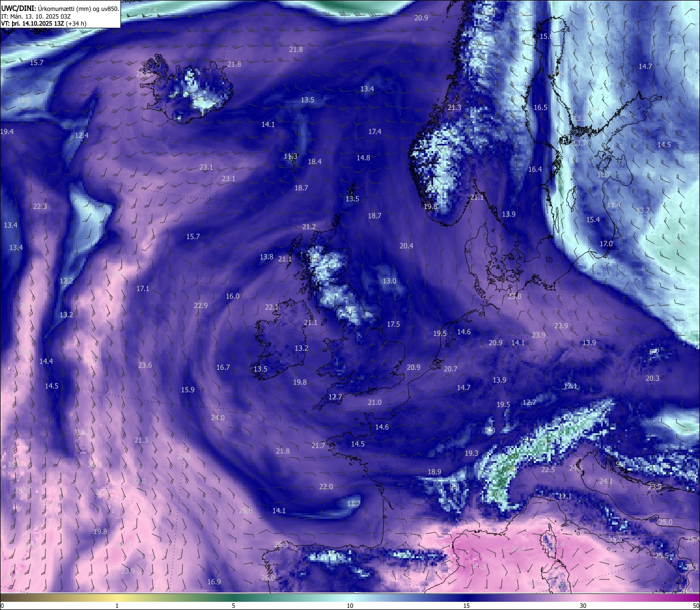Click the 18.9 value label

[x=434, y=472]
